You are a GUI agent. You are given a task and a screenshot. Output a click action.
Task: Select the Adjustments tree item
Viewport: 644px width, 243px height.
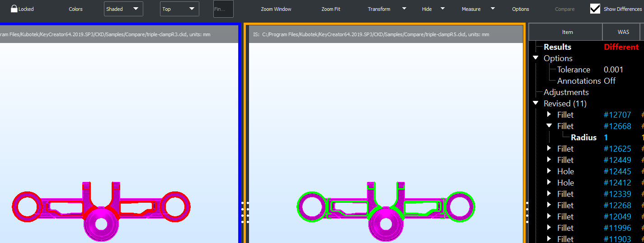click(566, 92)
